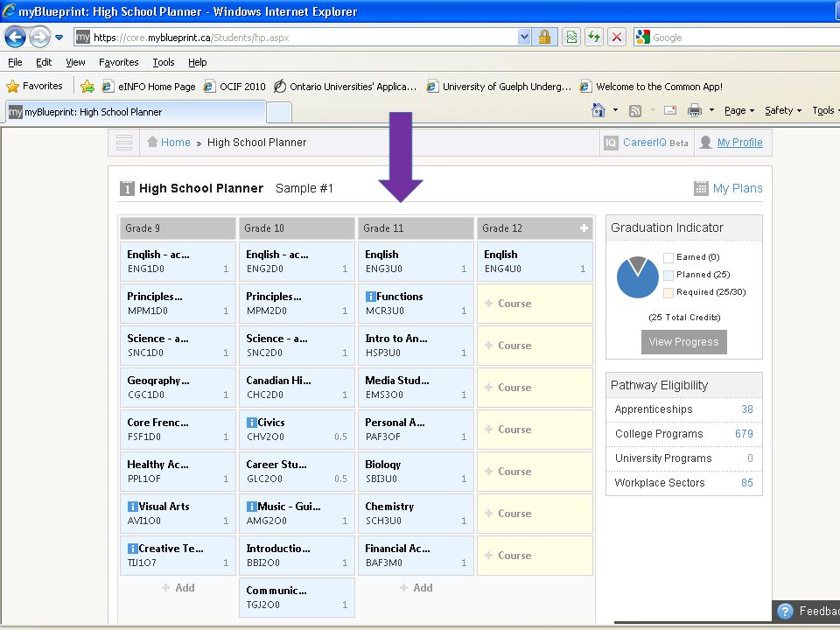
Task: Open the View menu
Action: pyautogui.click(x=75, y=62)
